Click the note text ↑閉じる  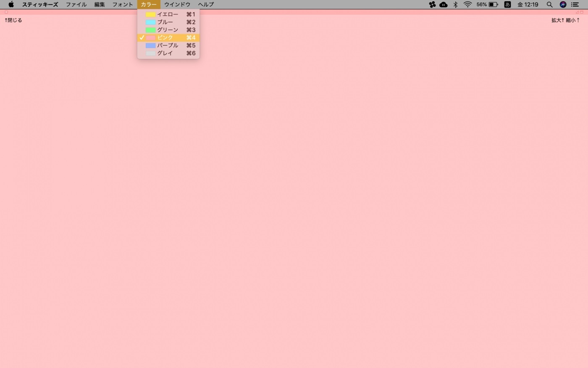(x=13, y=20)
